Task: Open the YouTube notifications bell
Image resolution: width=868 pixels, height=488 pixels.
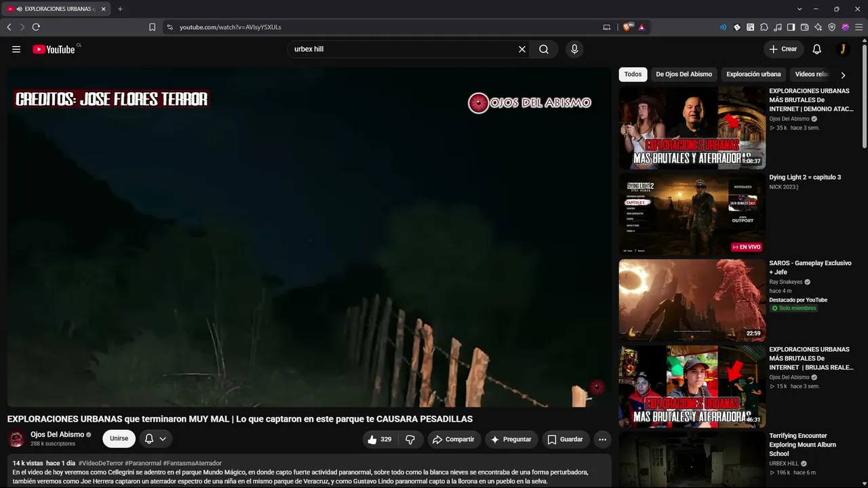Action: tap(817, 49)
